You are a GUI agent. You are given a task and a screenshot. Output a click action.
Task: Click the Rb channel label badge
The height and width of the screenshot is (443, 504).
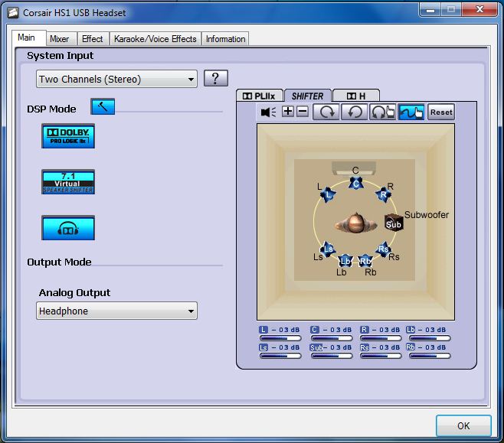pos(411,347)
